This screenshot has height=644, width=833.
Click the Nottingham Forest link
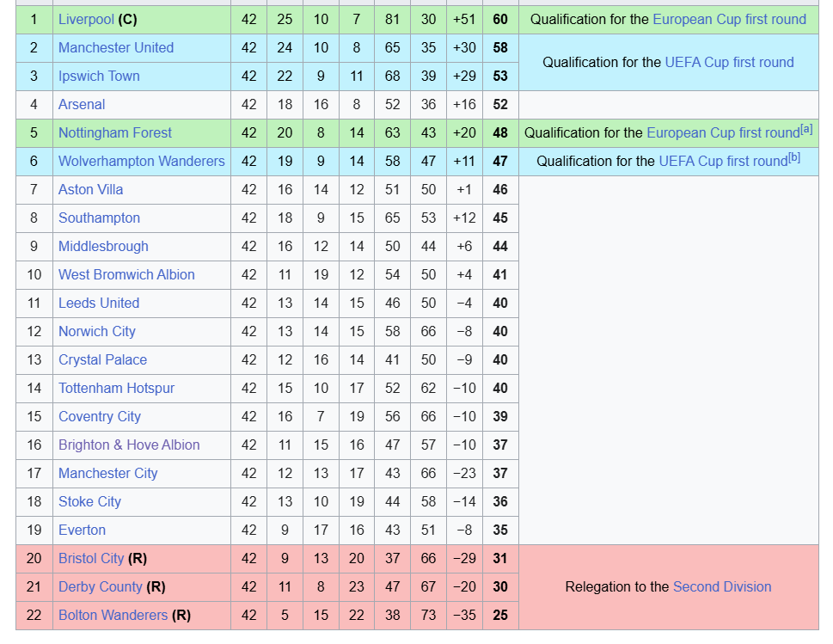114,132
